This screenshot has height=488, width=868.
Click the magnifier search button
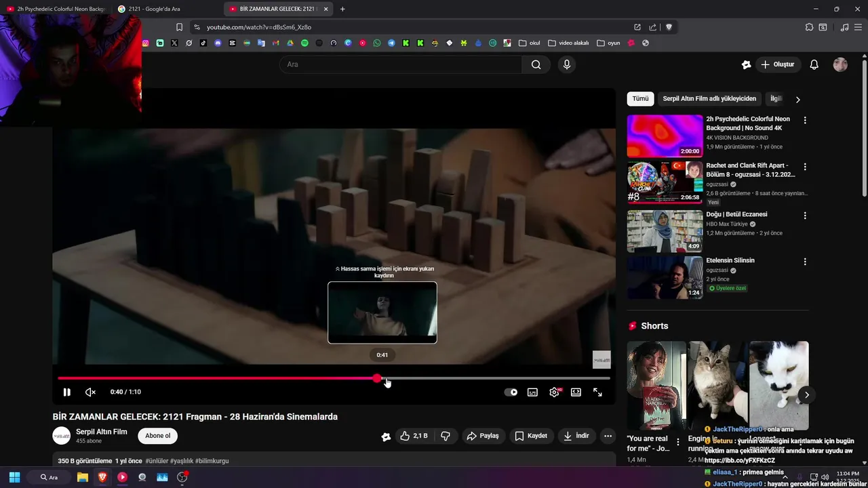click(536, 64)
